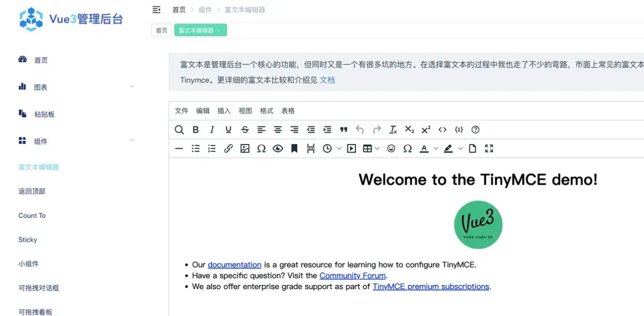Viewport: 644px width, 316px height.
Task: Expand the table insert dropdown
Action: 378,148
